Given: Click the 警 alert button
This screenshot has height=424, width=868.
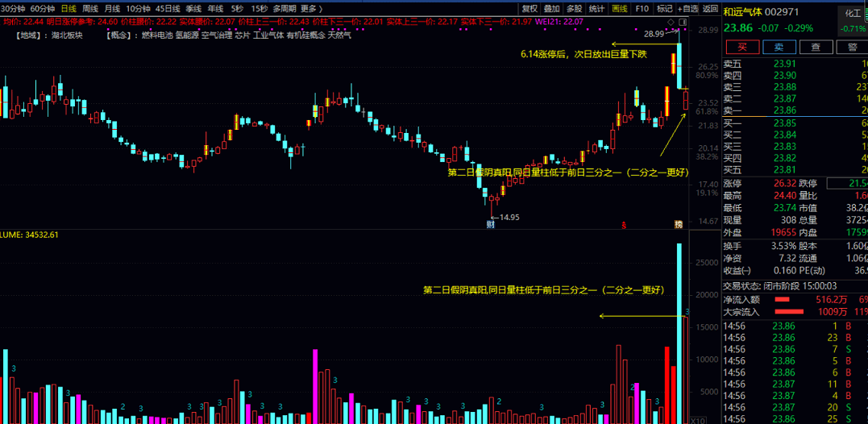Looking at the screenshot, I should (x=852, y=47).
